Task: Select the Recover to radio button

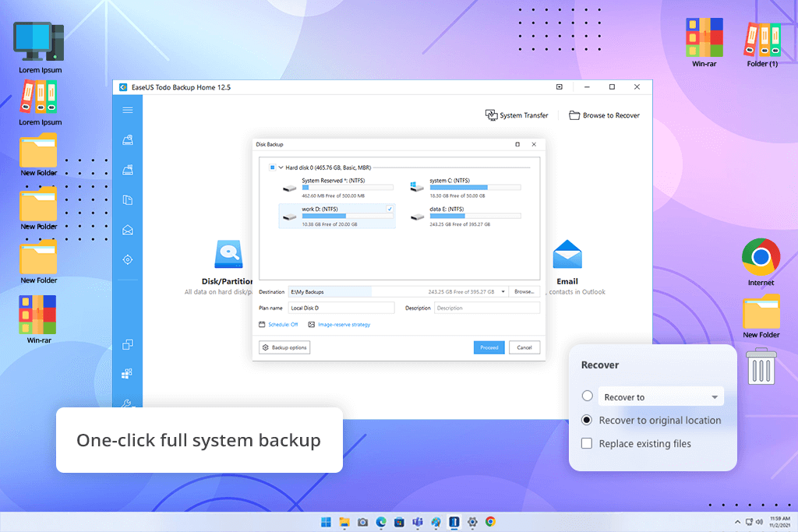Action: coord(588,396)
